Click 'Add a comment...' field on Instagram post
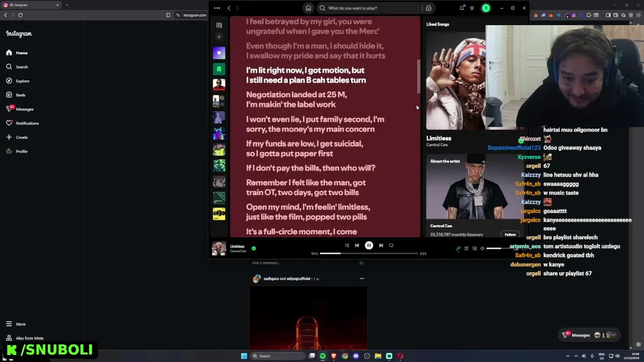This screenshot has width=644, height=362. tap(266, 262)
